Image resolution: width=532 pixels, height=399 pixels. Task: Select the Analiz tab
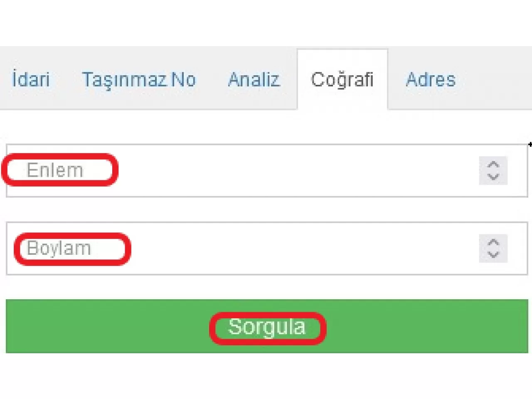[254, 80]
